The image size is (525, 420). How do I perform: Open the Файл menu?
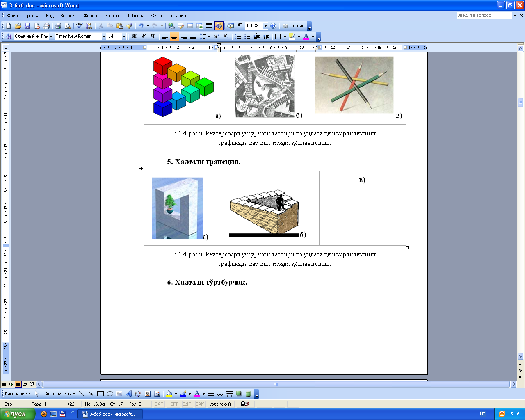12,16
